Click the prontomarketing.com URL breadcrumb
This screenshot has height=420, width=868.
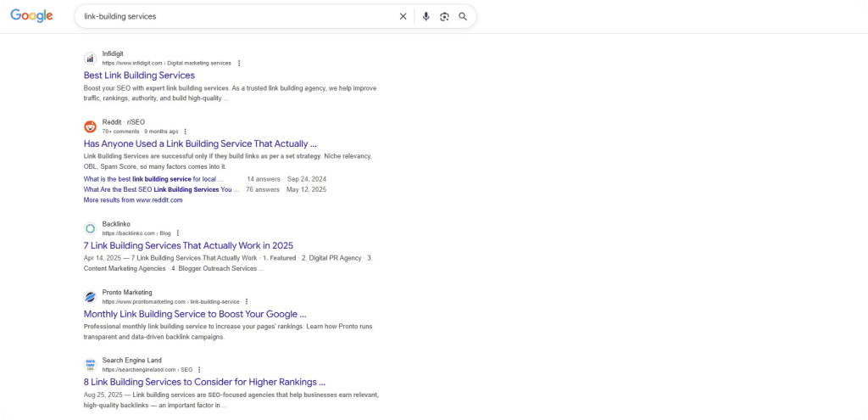click(x=171, y=301)
